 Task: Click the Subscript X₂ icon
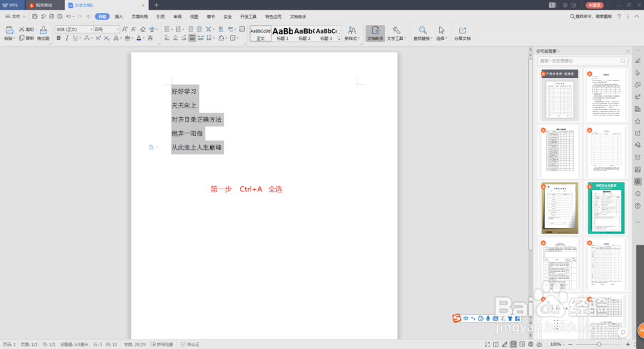[107, 38]
